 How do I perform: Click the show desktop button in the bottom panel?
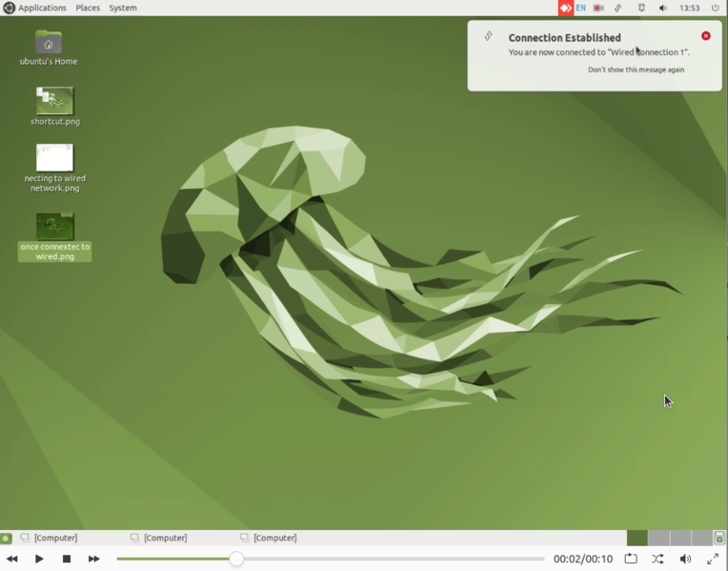[6, 538]
